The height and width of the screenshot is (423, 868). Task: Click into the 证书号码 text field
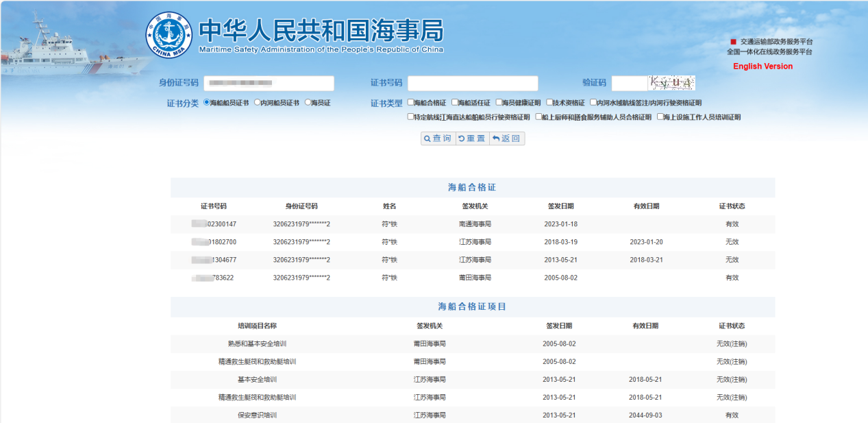point(473,83)
